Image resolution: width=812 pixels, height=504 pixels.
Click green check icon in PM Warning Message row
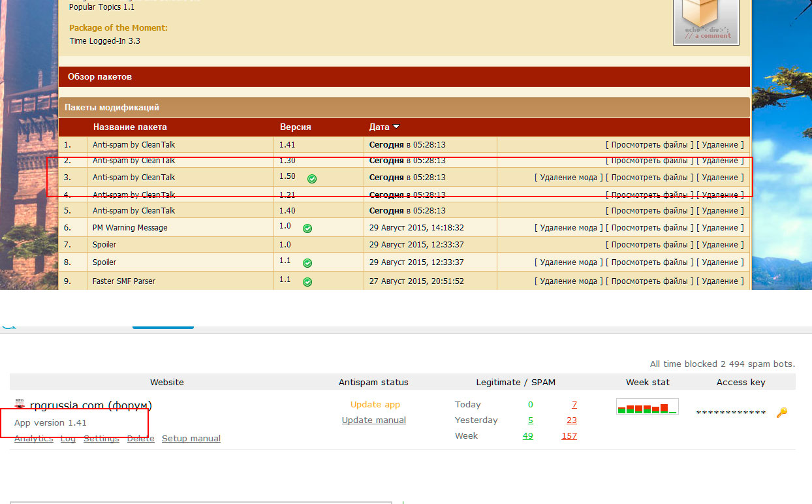point(307,228)
